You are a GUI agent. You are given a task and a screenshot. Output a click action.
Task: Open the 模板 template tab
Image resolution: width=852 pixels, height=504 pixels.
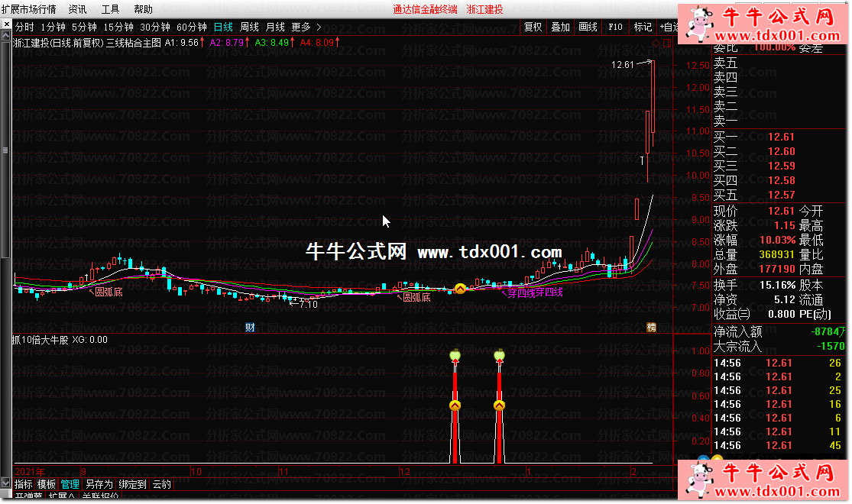tap(47, 484)
